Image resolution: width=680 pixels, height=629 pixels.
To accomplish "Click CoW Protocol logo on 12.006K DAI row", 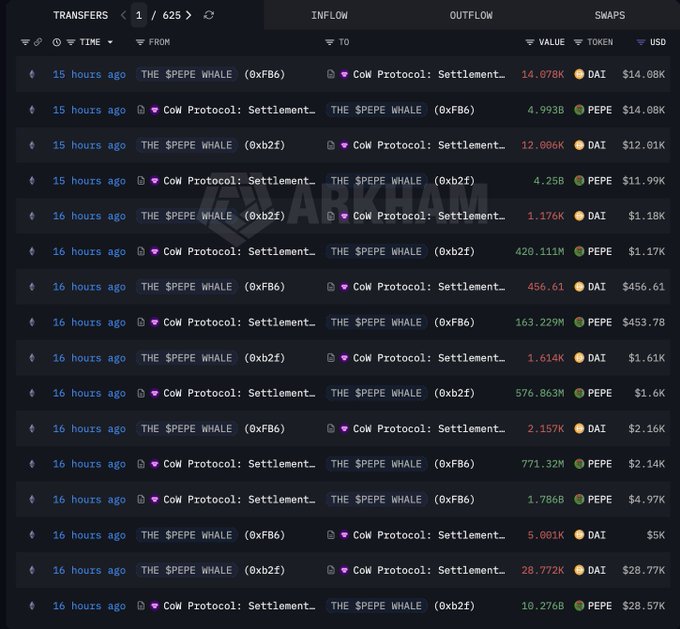I will [x=344, y=145].
